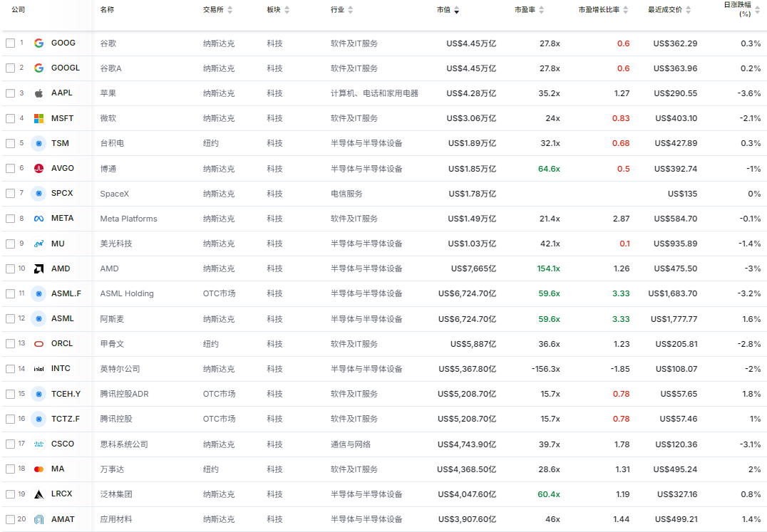Image resolution: width=767 pixels, height=532 pixels.
Task: Click industry 通信与网络
Action: pyautogui.click(x=350, y=444)
